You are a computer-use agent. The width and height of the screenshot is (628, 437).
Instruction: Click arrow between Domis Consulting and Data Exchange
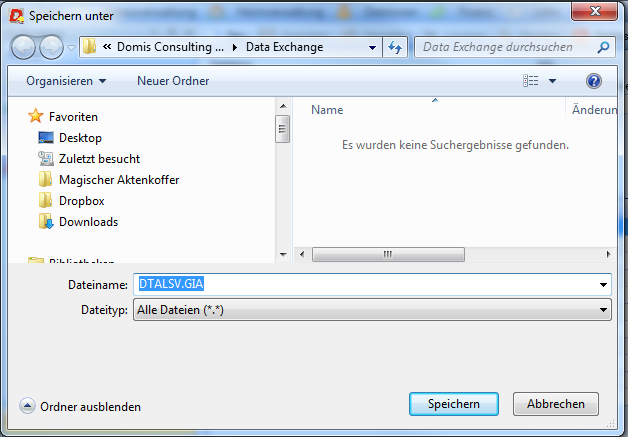click(235, 47)
